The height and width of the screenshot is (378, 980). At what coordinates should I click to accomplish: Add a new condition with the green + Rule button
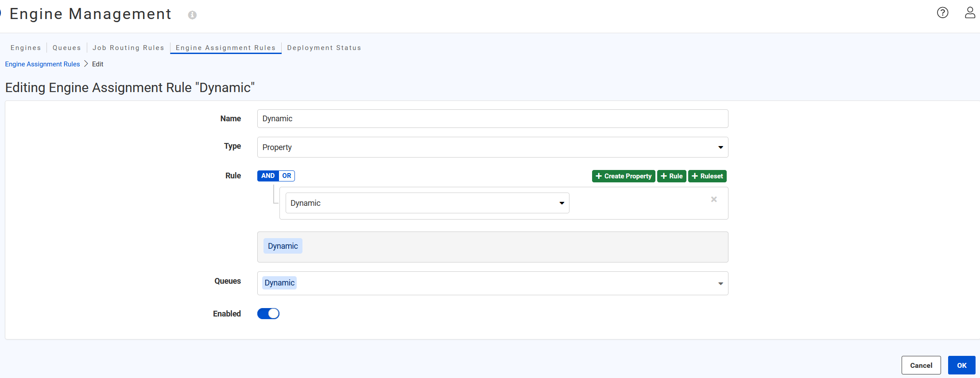tap(672, 176)
